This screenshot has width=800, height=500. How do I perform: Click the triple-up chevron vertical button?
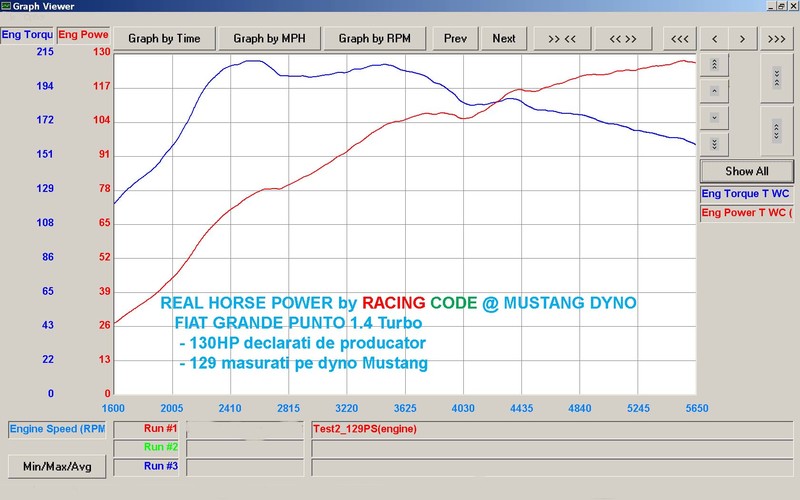714,65
